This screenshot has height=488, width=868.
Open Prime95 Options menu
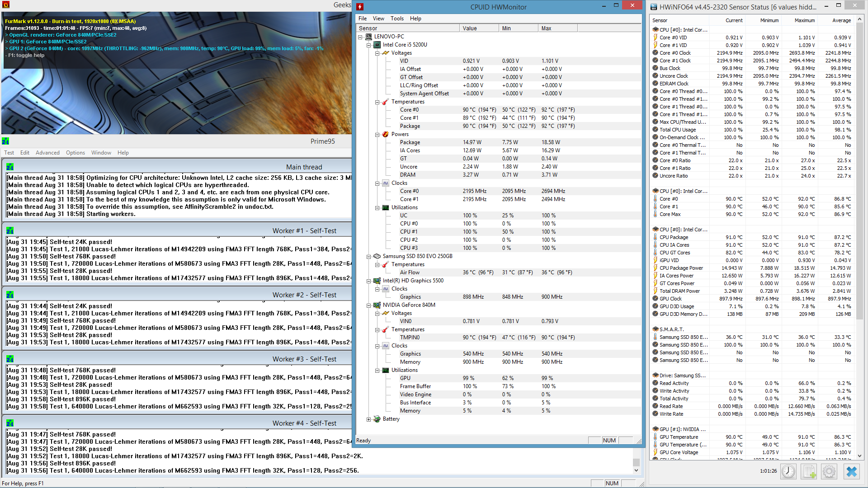(75, 153)
